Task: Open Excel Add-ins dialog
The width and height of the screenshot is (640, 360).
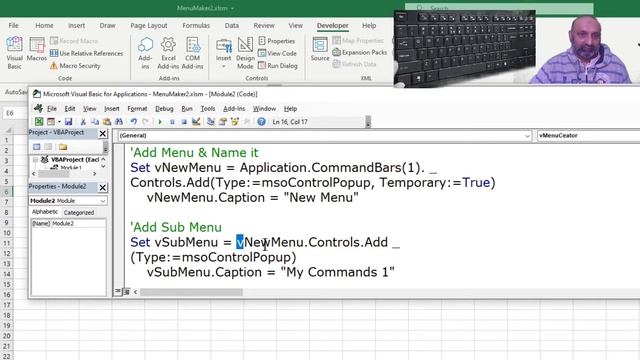Action: click(x=168, y=53)
